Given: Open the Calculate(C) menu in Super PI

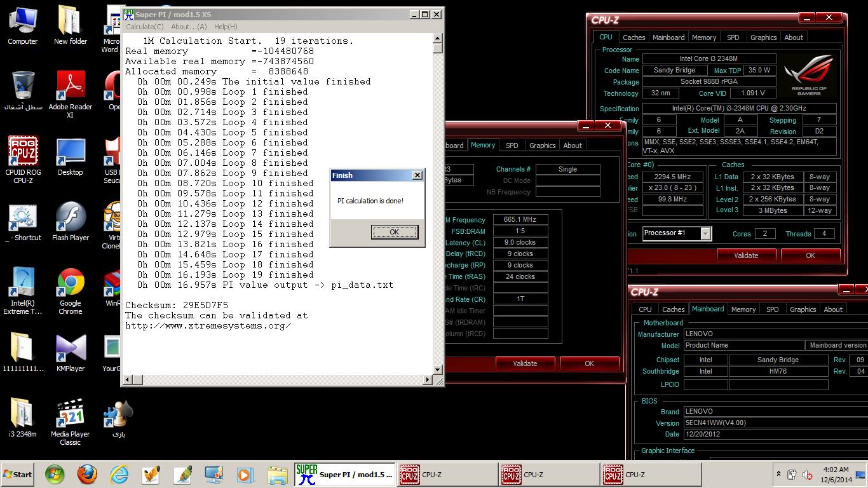Looking at the screenshot, I should [144, 27].
